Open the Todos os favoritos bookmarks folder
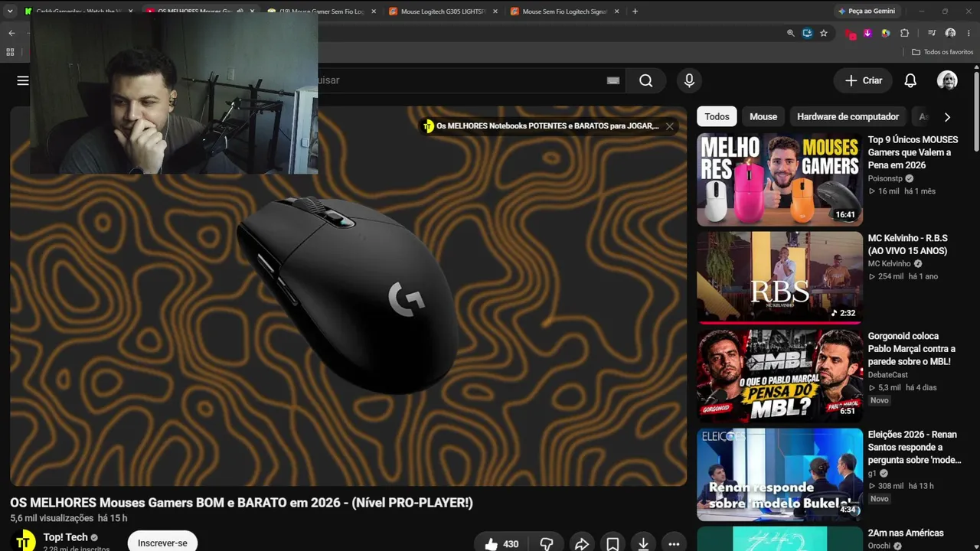The image size is (980, 551). [942, 52]
